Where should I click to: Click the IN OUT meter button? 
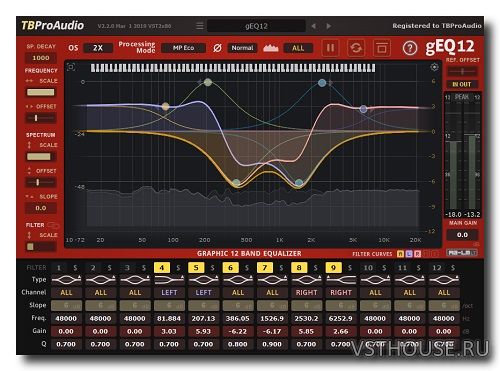(x=462, y=84)
